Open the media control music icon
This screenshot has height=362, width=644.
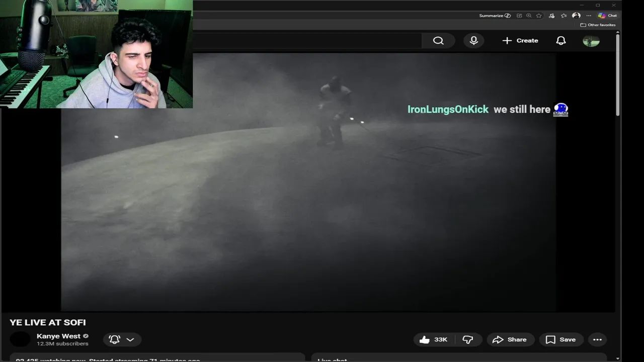tap(552, 16)
